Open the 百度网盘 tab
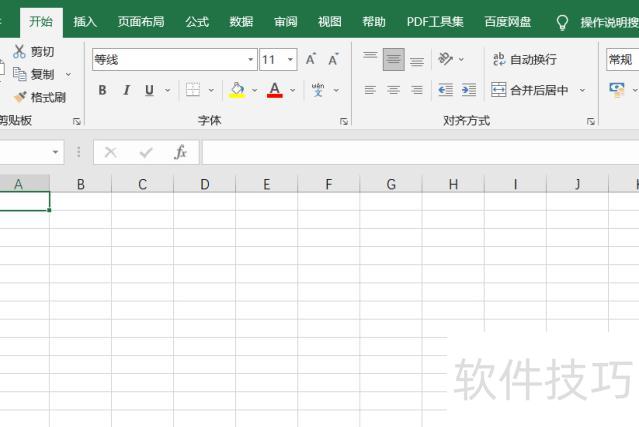This screenshot has height=427, width=639. tap(508, 22)
